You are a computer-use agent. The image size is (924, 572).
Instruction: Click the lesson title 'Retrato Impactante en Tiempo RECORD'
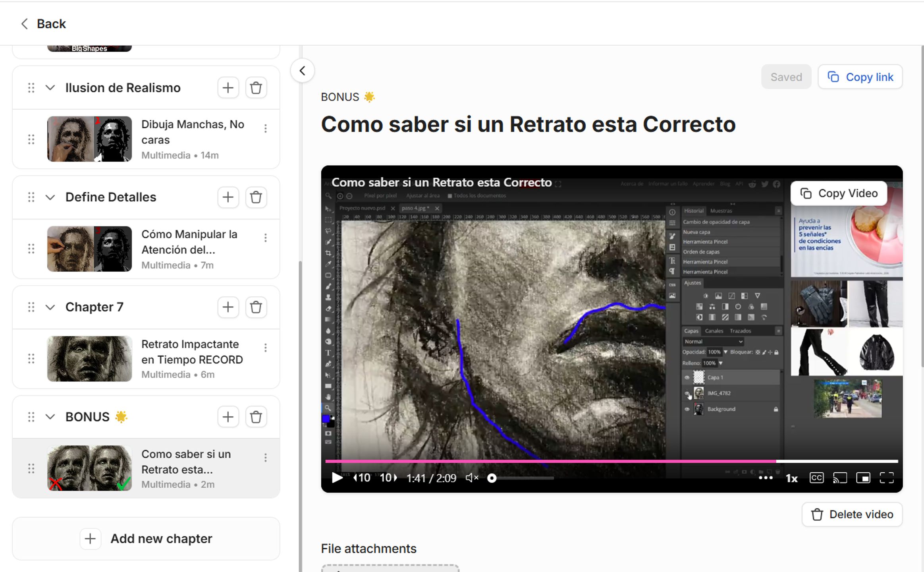[192, 352]
